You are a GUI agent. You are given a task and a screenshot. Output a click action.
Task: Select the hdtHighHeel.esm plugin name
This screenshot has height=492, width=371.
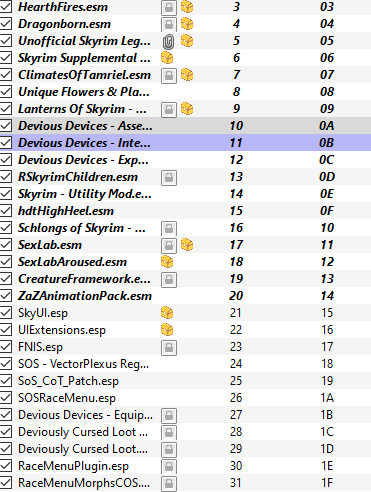pos(66,211)
